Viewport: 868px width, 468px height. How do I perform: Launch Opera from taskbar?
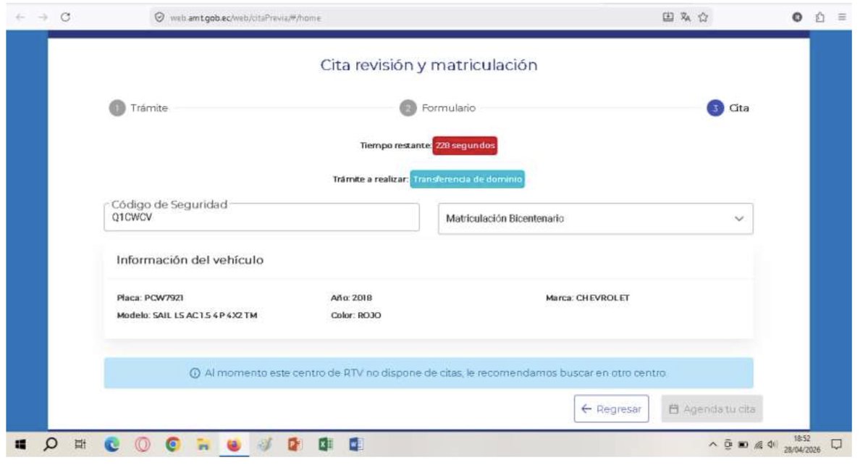[143, 444]
